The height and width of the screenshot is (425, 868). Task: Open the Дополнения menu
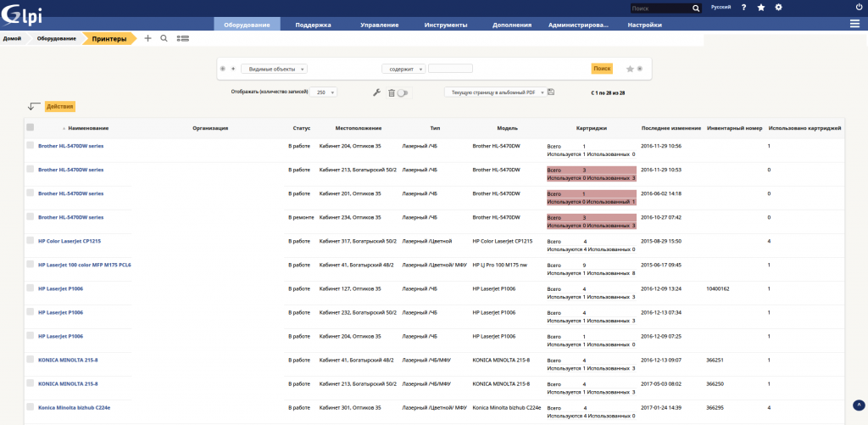point(512,25)
